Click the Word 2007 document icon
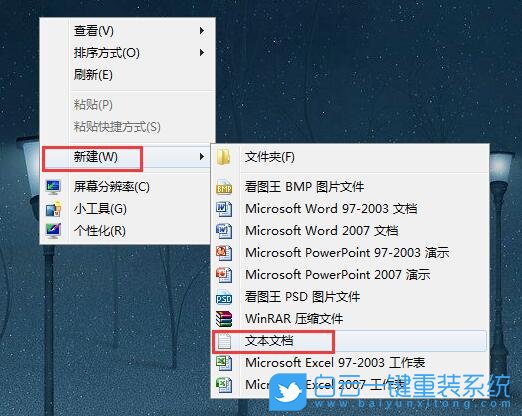This screenshot has width=522, height=416. point(224,231)
